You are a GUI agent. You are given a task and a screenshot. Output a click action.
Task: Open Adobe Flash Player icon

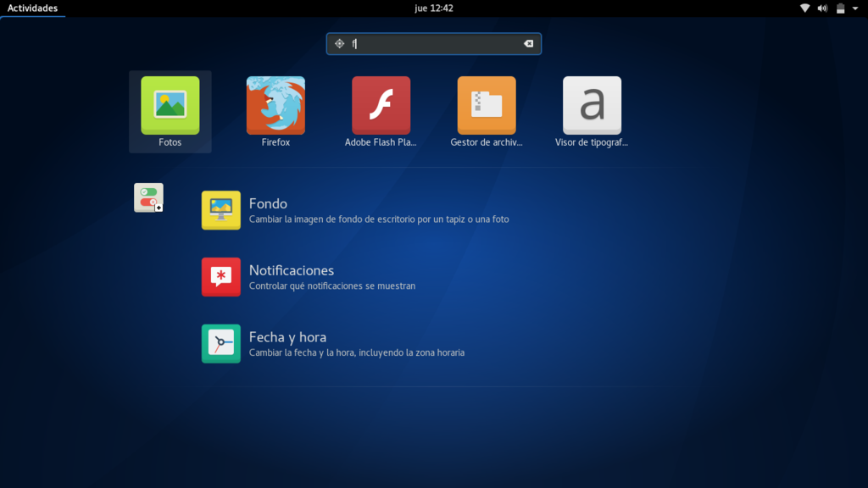381,105
